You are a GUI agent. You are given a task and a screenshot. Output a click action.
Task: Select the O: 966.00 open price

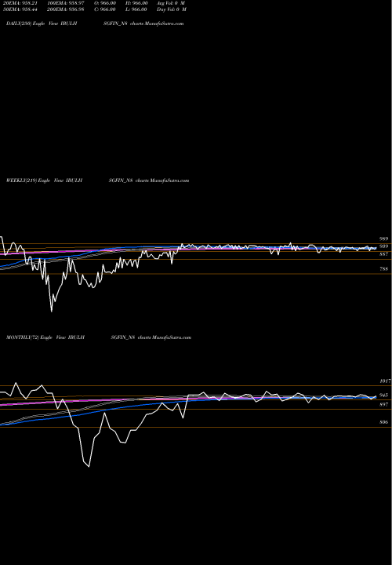[105, 3]
